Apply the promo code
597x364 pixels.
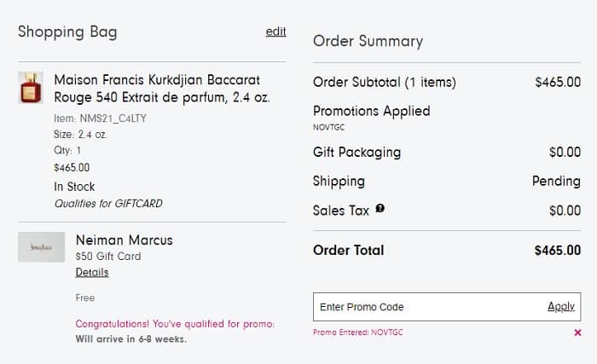tap(560, 307)
